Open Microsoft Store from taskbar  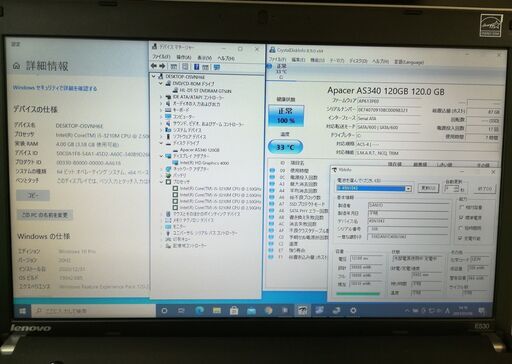point(234,311)
